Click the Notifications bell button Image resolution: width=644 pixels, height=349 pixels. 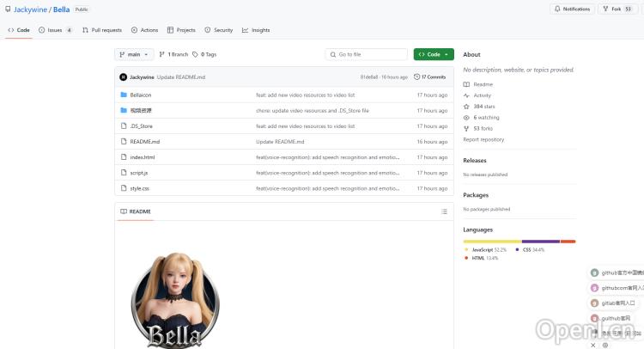pos(572,9)
